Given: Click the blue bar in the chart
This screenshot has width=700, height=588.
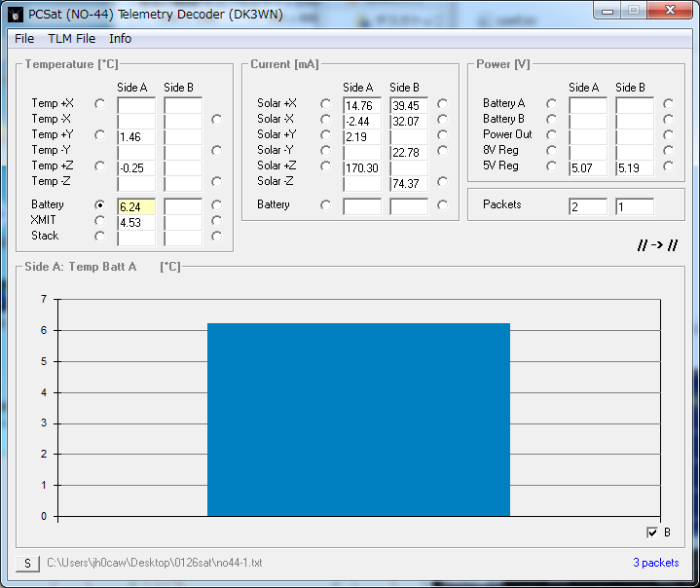Looking at the screenshot, I should 359,420.
